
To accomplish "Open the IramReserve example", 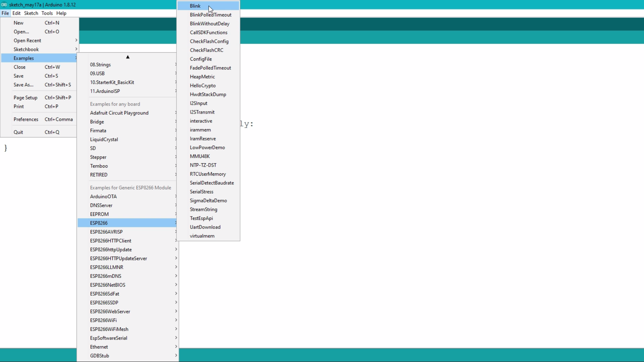I will click(208, 138).
